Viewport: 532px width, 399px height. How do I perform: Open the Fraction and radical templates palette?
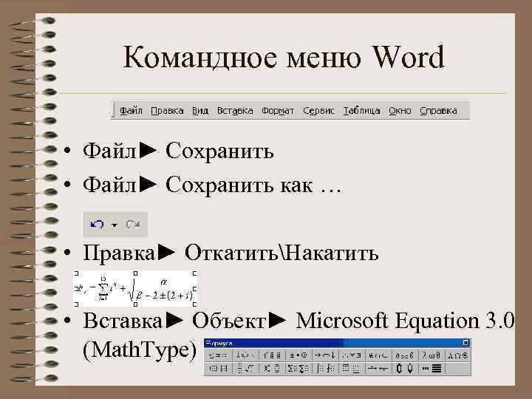[x=245, y=368]
